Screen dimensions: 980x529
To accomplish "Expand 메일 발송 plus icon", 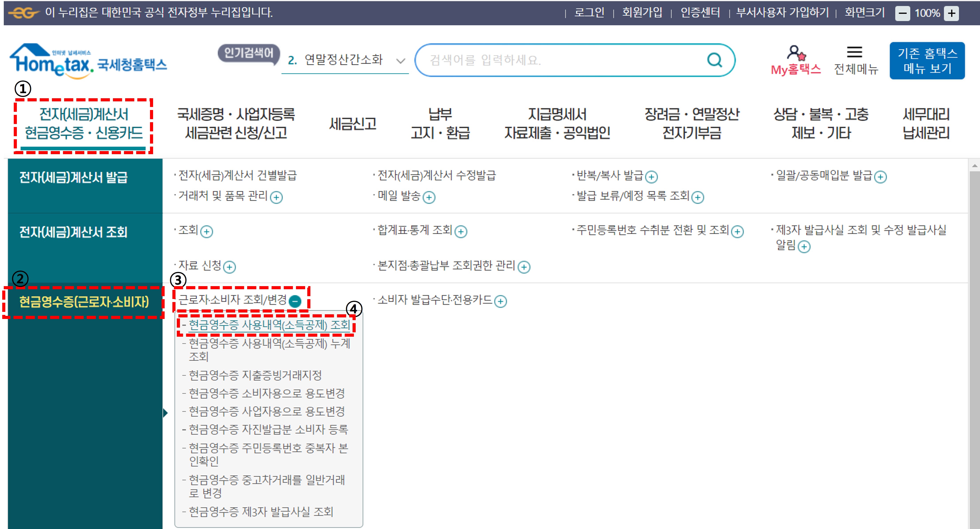I will click(429, 197).
